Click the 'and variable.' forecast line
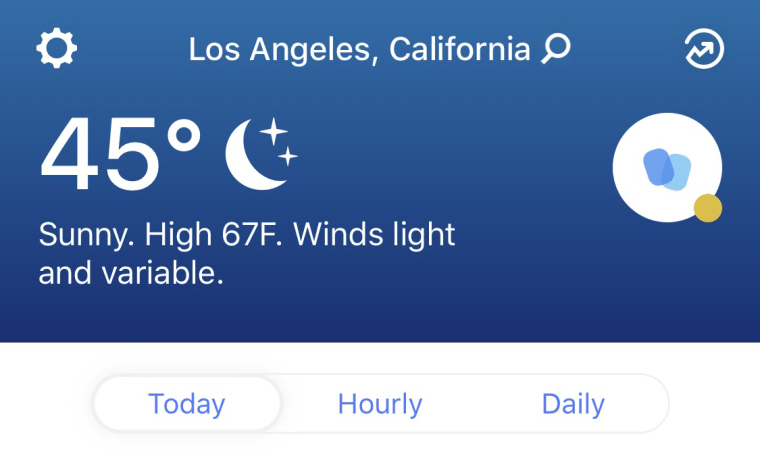The image size is (760, 452). pos(131,273)
